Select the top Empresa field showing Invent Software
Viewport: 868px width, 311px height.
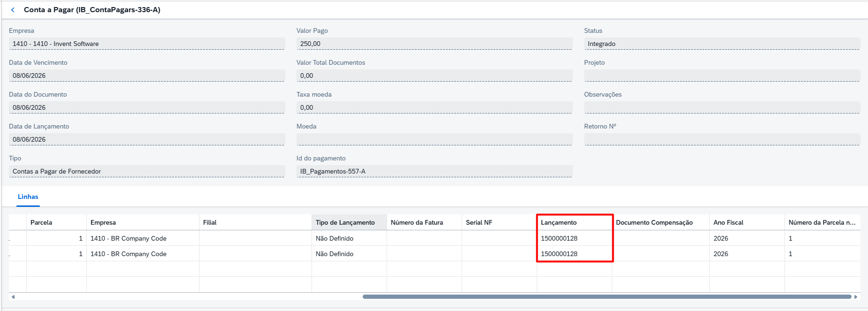point(147,44)
